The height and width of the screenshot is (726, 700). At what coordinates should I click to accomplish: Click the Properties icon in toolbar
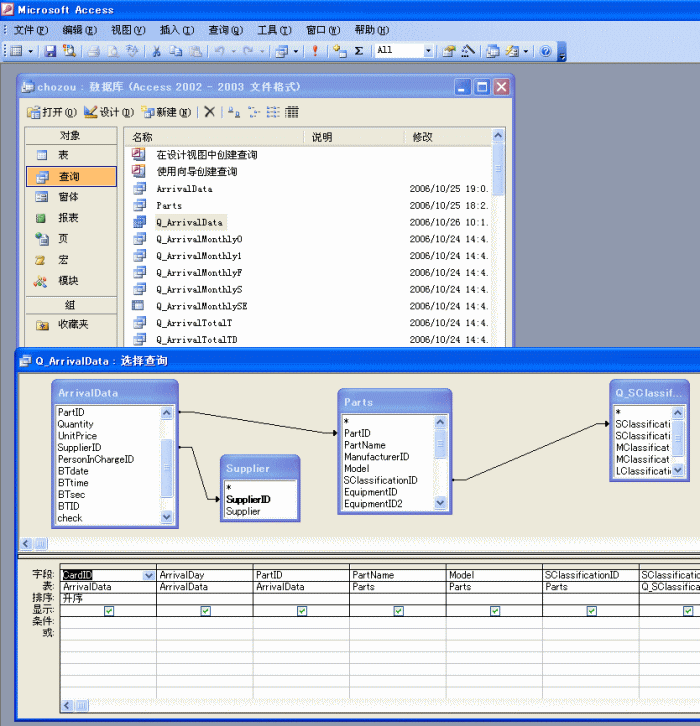click(448, 51)
